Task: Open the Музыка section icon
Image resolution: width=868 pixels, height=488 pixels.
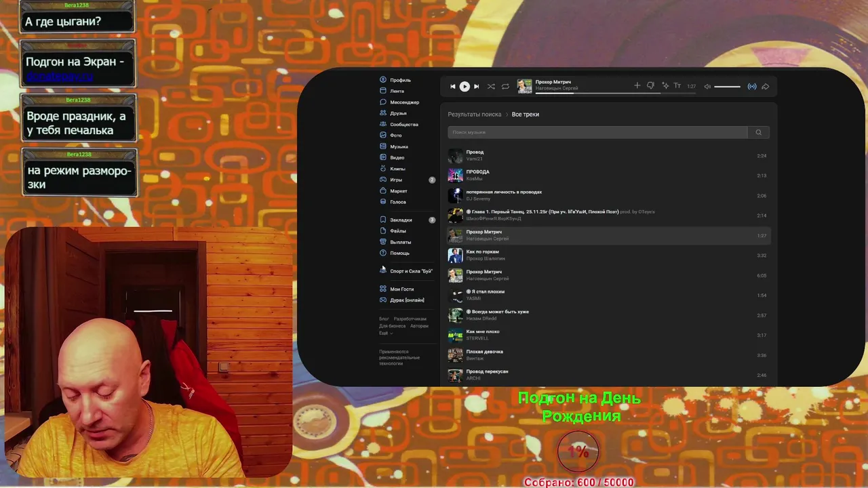Action: (383, 146)
